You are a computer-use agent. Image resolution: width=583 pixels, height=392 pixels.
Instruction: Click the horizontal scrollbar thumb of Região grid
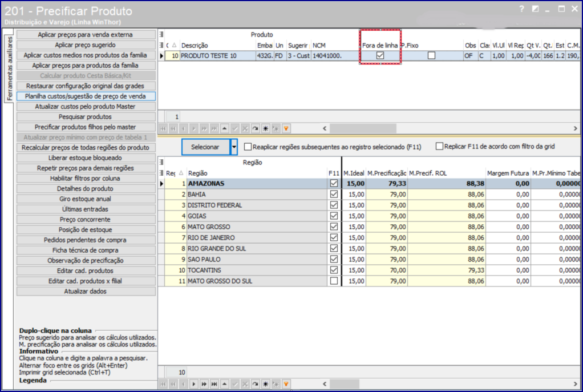coord(345,383)
